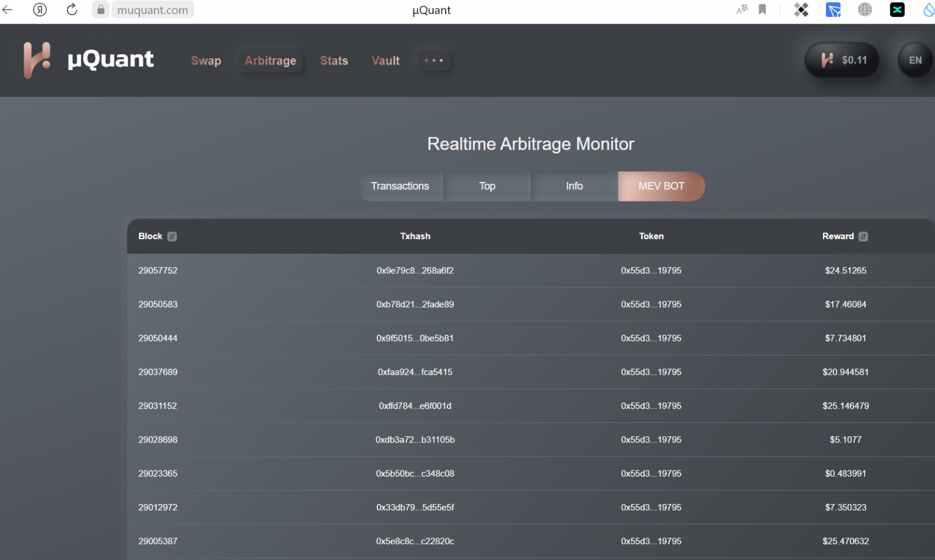Click the $7.734801 reward value
Image resolution: width=935 pixels, height=560 pixels.
pyautogui.click(x=846, y=338)
